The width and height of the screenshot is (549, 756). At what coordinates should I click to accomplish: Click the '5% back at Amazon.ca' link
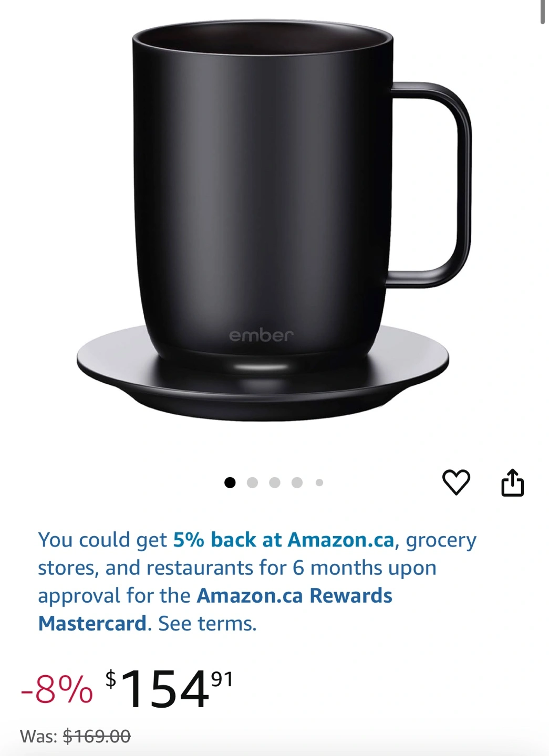pos(284,540)
